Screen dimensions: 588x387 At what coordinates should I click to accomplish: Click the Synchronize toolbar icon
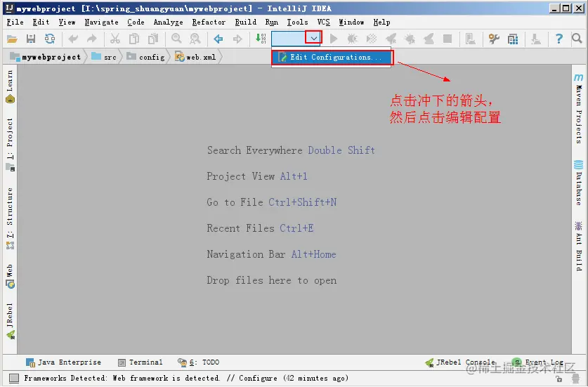pos(49,39)
